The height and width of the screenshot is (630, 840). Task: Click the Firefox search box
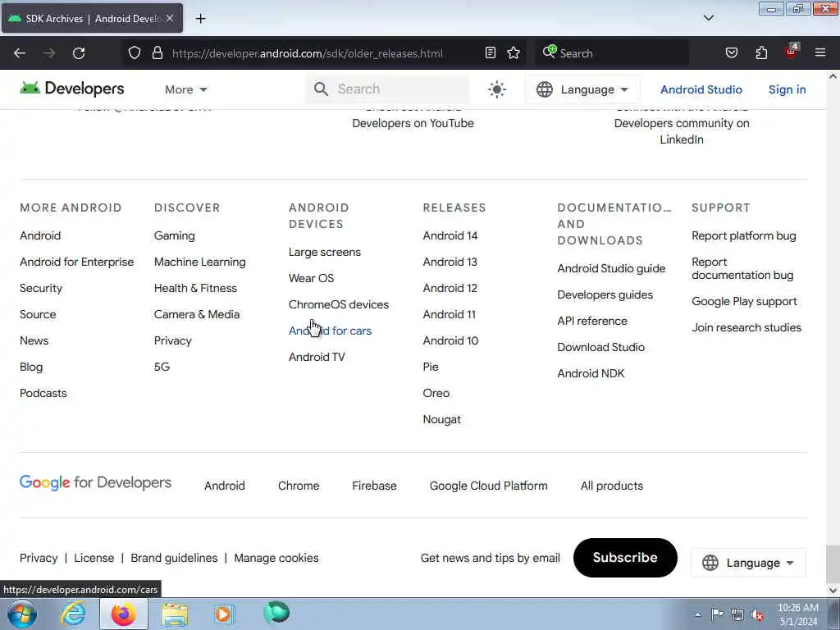point(612,53)
